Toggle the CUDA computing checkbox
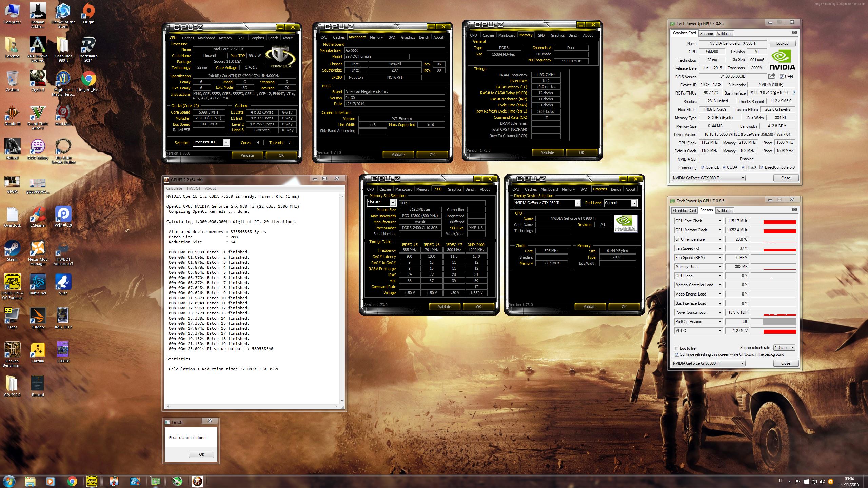868x488 pixels. click(x=724, y=167)
